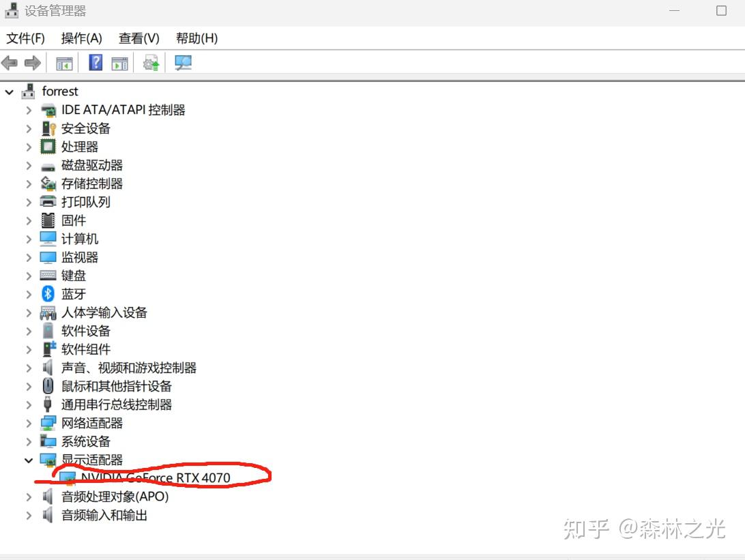The image size is (745, 560).
Task: Expand the 网络适配器 category
Action: (x=28, y=423)
